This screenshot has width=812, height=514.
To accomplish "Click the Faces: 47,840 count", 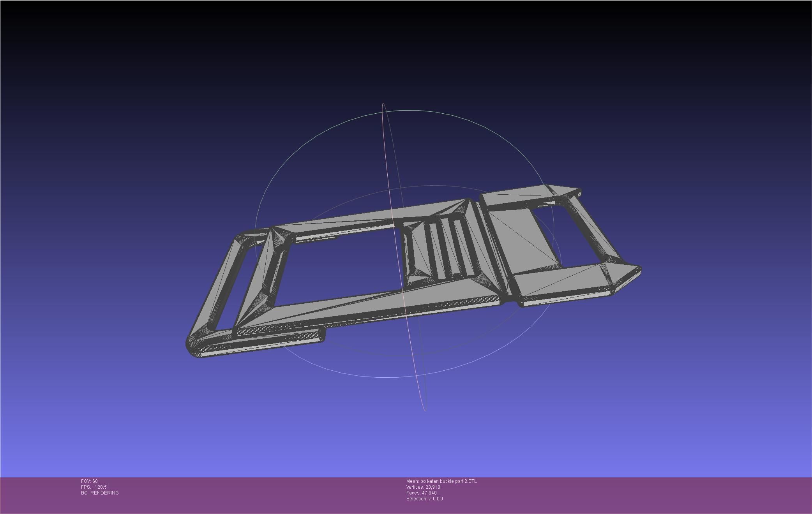I will click(x=421, y=493).
